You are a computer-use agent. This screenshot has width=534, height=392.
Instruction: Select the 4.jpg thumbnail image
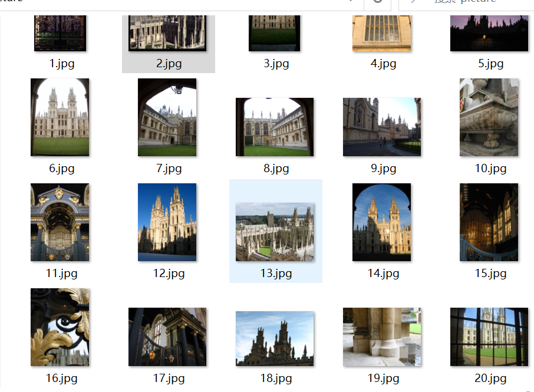382,33
